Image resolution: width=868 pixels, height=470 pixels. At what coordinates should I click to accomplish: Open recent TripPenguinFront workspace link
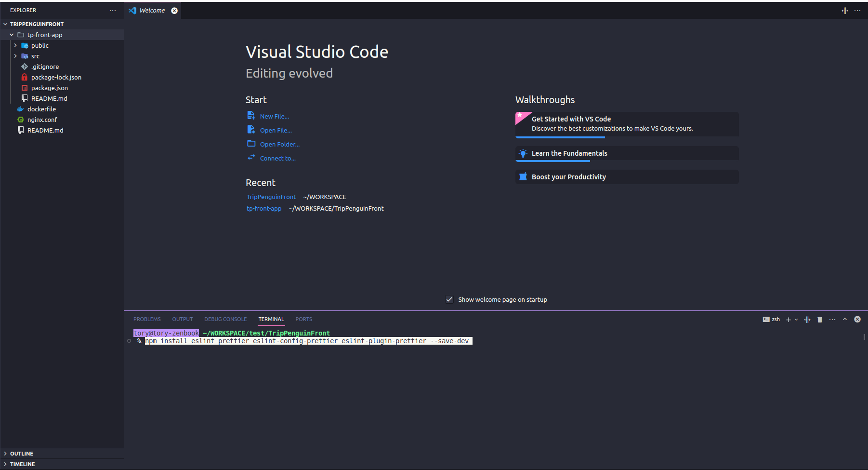pos(271,197)
